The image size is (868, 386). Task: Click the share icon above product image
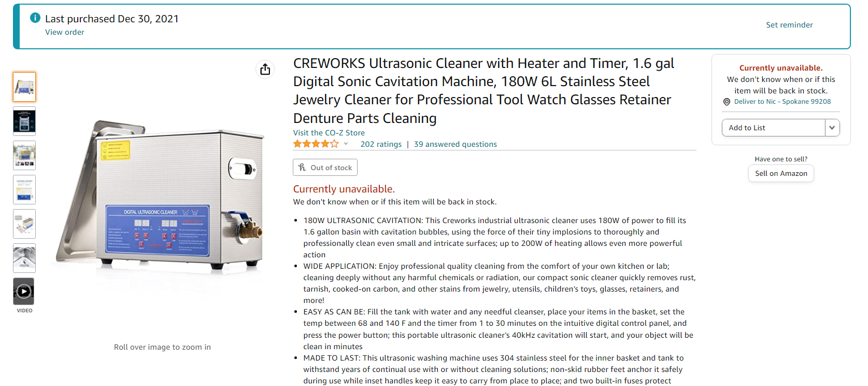(265, 69)
